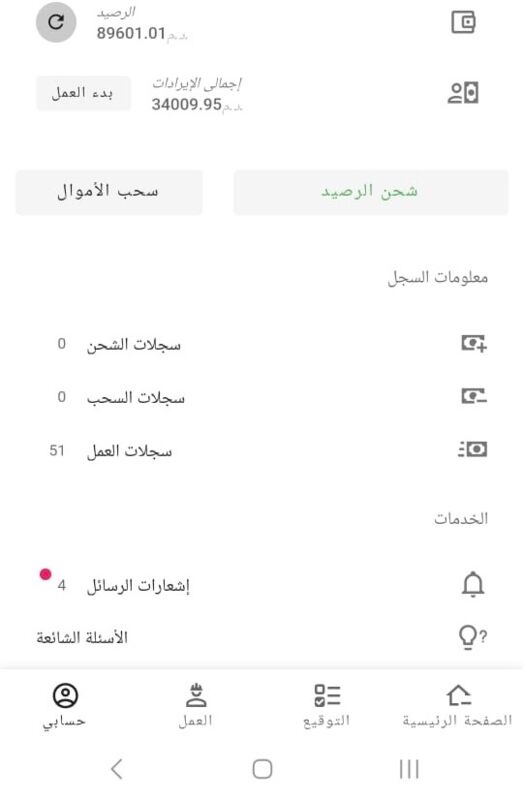
Task: Tap the green شحن الرصيد button
Action: [371, 192]
